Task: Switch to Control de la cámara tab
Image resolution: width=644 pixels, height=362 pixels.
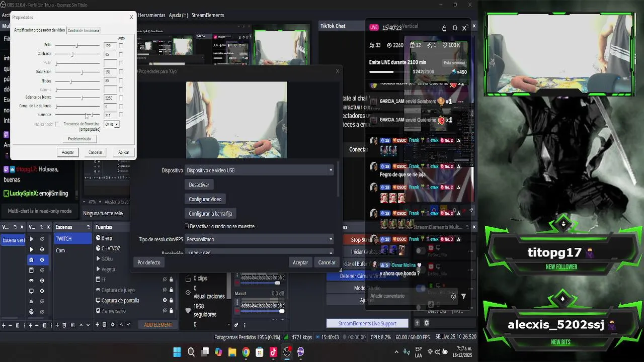Action: (83, 31)
